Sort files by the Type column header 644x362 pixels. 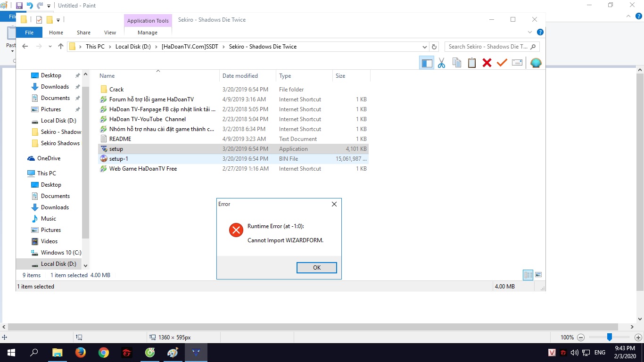click(x=304, y=76)
